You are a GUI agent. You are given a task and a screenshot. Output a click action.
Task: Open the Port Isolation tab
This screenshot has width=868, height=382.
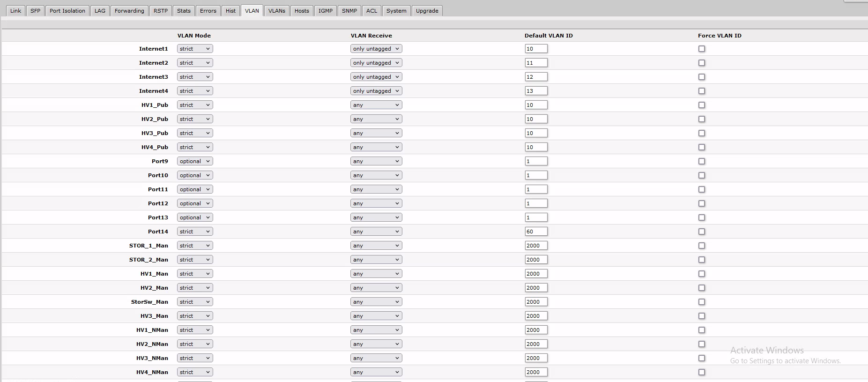(67, 11)
